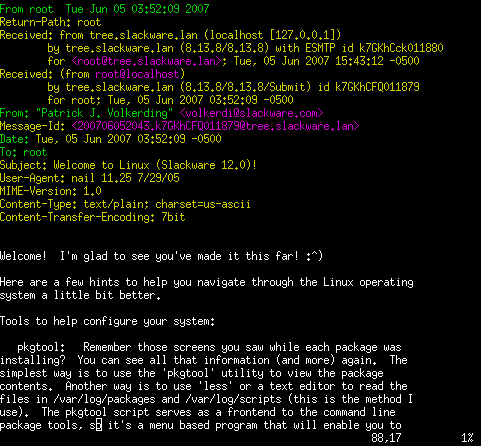Click the Content-Transfer-Encoding header line

point(92,217)
